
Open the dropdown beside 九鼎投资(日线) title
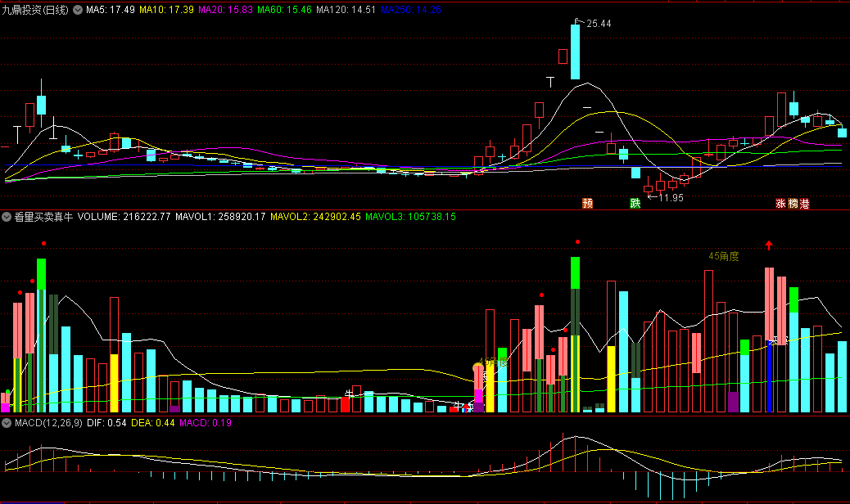78,10
